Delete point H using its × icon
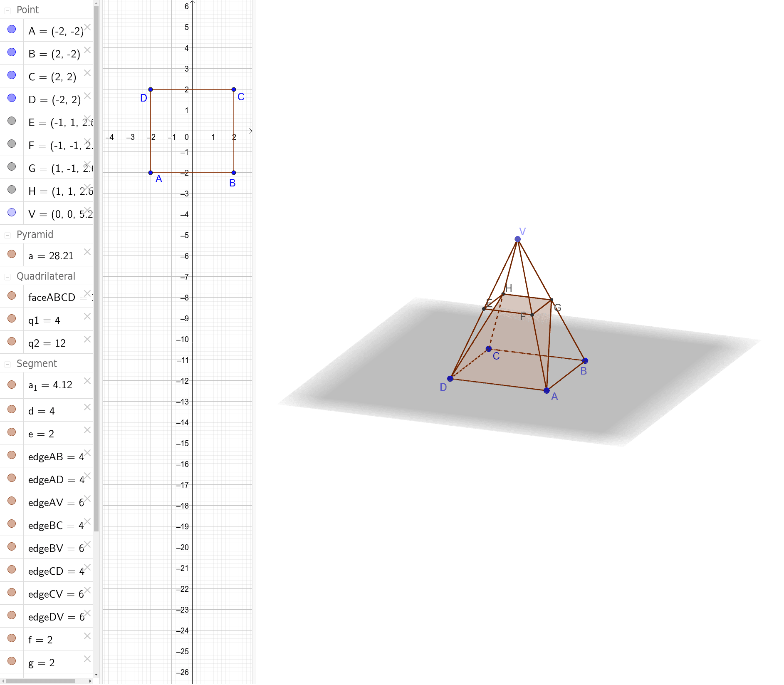This screenshot has height=685, width=784. (x=87, y=186)
